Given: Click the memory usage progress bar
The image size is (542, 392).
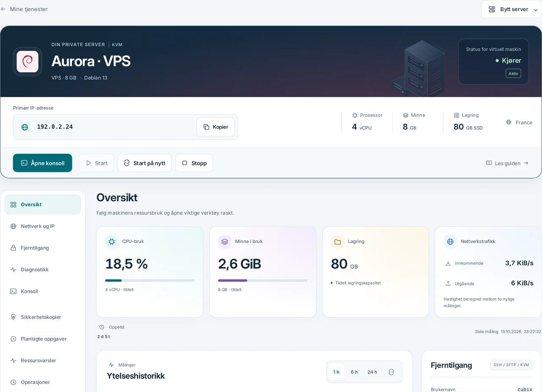Looking at the screenshot, I should (263, 280).
